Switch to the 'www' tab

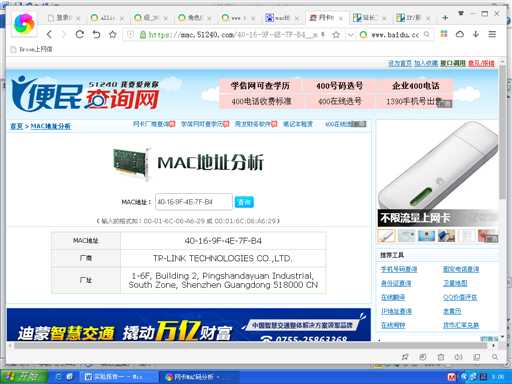pyautogui.click(x=237, y=18)
